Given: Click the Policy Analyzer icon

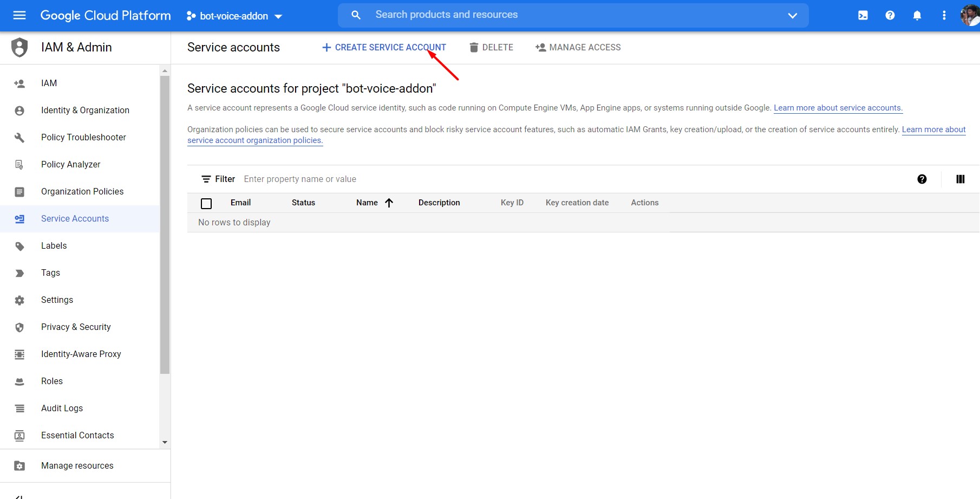Looking at the screenshot, I should coord(19,165).
